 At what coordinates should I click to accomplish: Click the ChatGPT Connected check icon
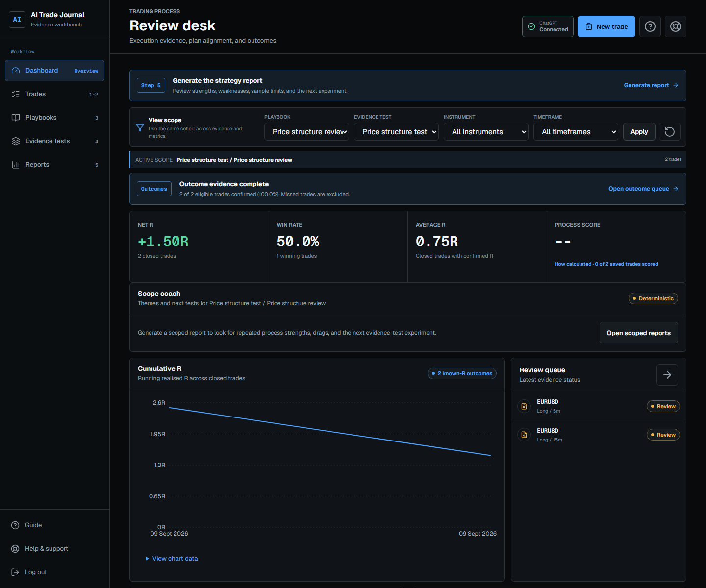pos(531,26)
